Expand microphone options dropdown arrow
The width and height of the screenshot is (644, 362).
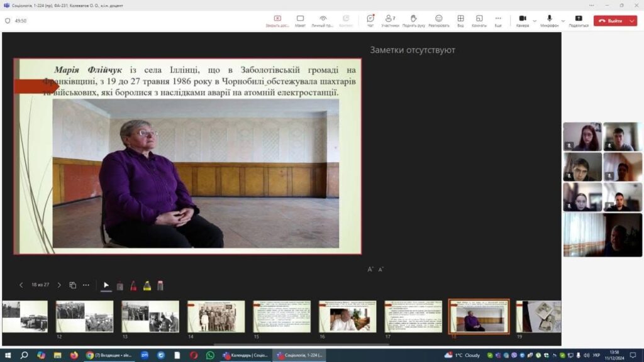[562, 20]
